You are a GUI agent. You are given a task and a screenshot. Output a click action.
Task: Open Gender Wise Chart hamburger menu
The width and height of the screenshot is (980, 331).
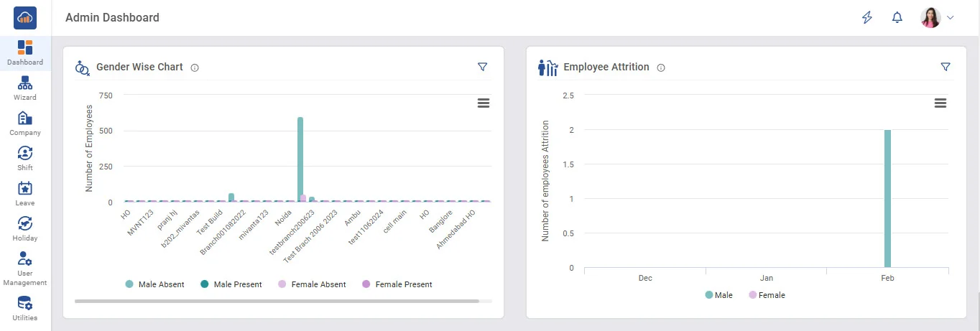pyautogui.click(x=484, y=103)
